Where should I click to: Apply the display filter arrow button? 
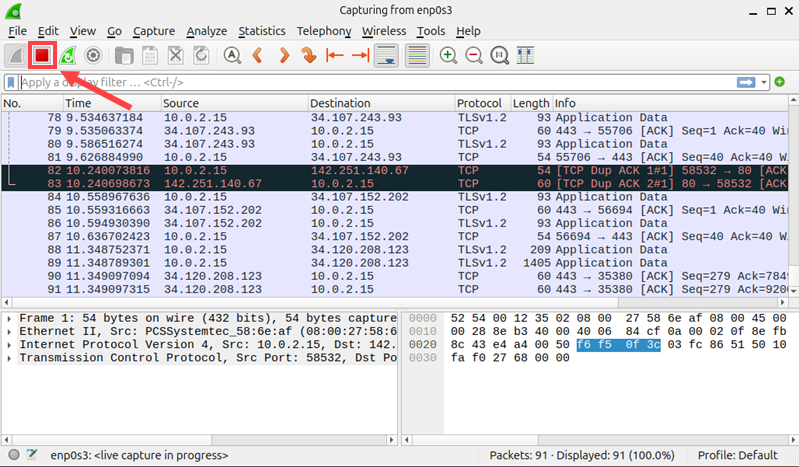point(745,82)
